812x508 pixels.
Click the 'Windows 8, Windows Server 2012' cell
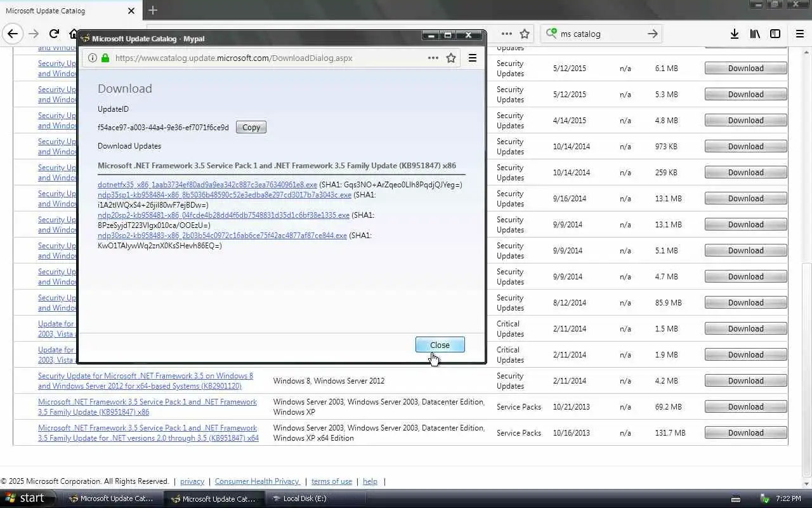point(329,381)
